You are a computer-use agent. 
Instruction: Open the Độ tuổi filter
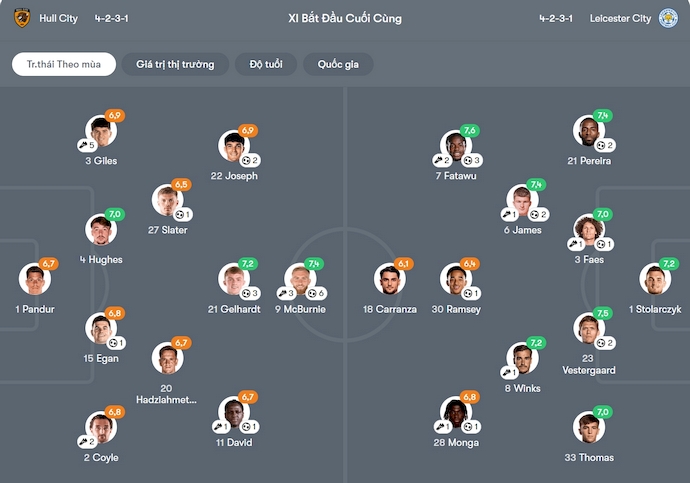tap(266, 64)
